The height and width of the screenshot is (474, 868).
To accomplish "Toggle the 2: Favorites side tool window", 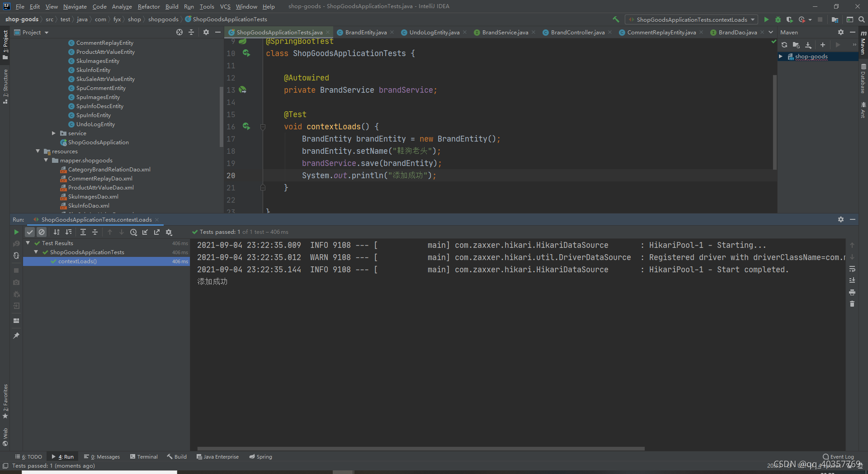I will (x=5, y=401).
